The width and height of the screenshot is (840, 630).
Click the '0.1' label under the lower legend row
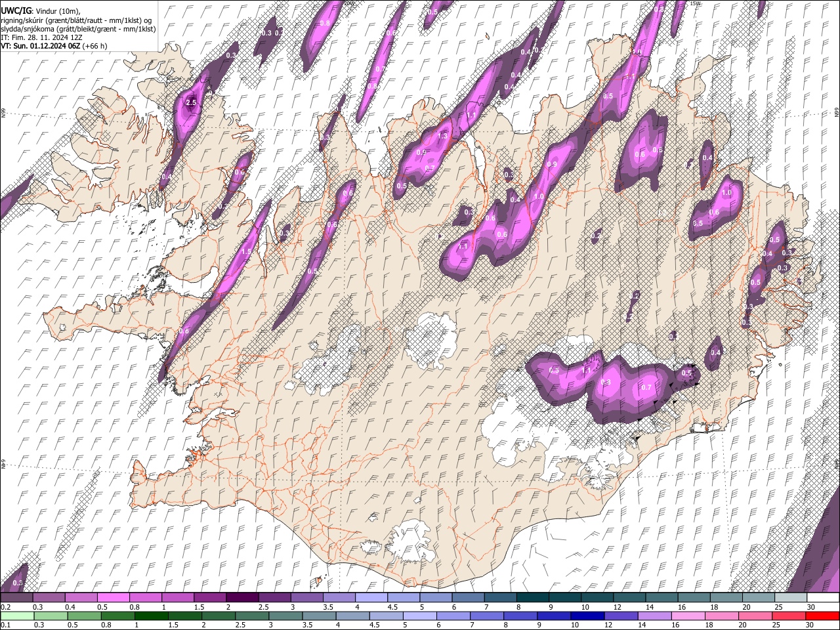click(6, 625)
